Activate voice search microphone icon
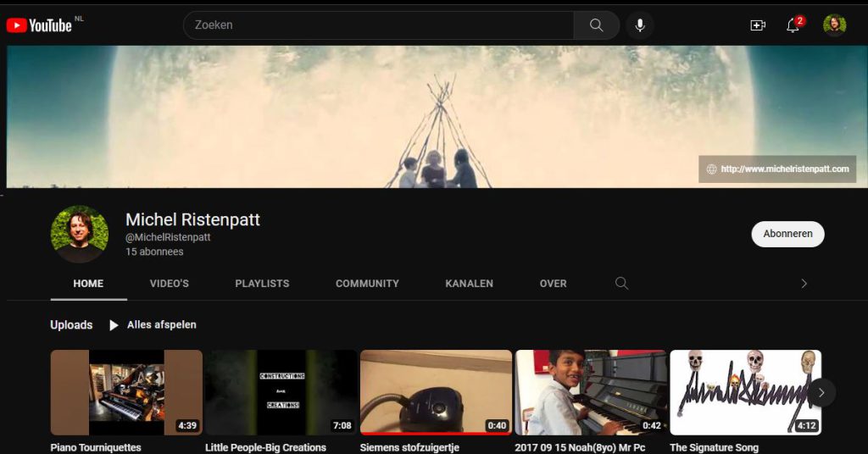Screen dimensions: 868x454 tap(640, 25)
